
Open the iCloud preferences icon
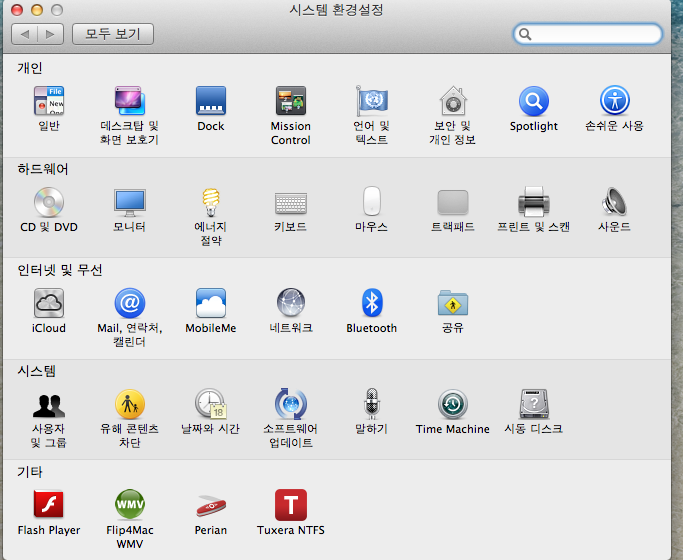pyautogui.click(x=49, y=303)
